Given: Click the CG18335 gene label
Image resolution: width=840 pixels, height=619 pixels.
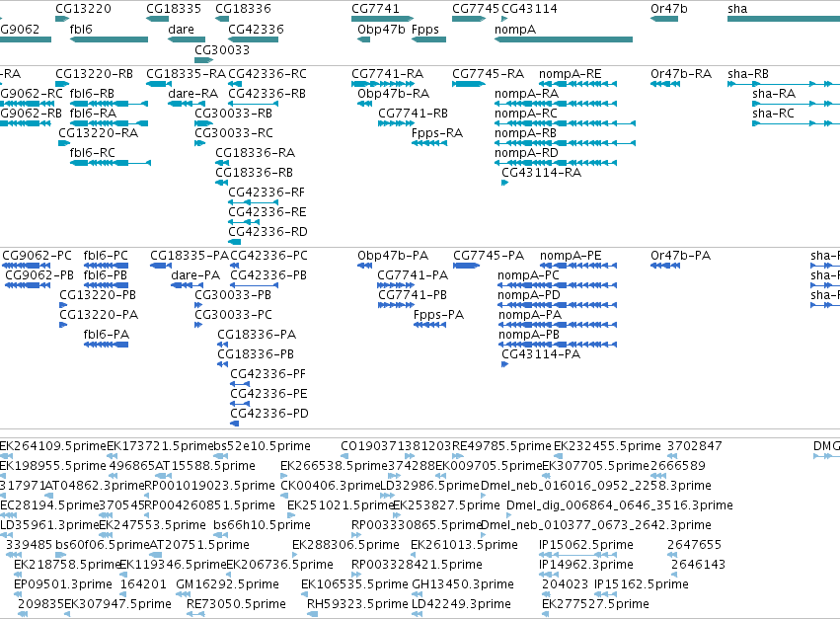Looking at the screenshot, I should tap(174, 9).
